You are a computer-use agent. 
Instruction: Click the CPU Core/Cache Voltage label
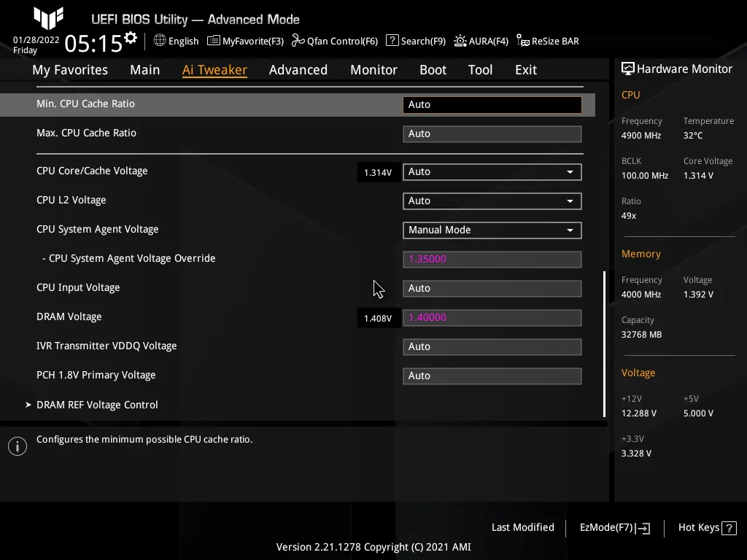pyautogui.click(x=92, y=171)
